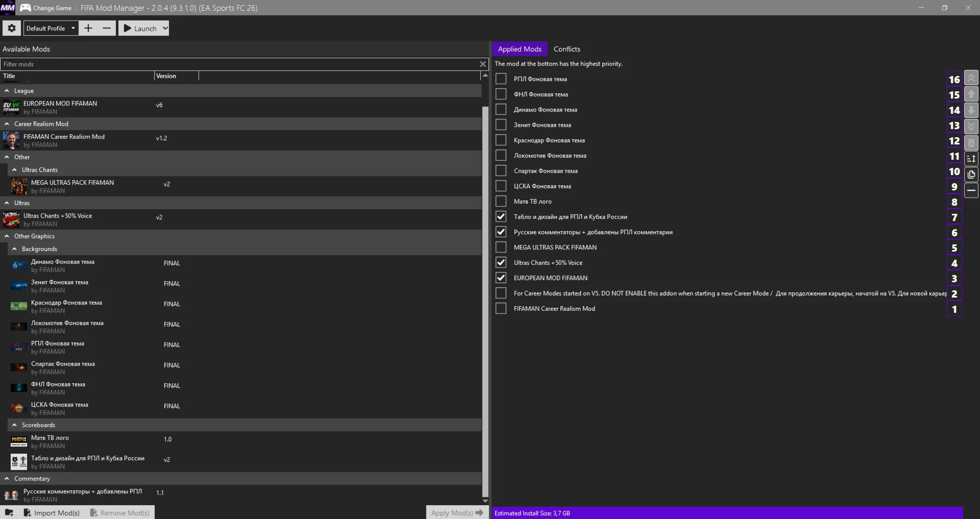Sort available mods by Title column

(x=78, y=76)
